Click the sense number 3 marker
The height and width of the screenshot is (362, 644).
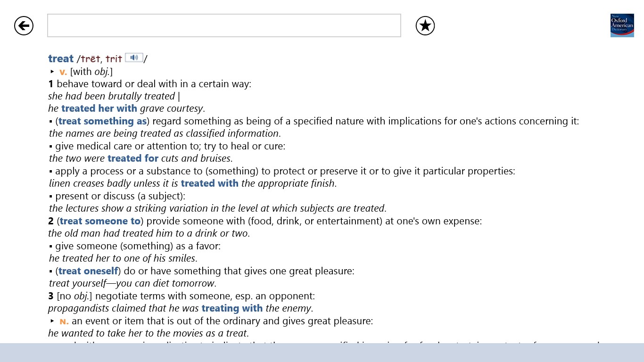pyautogui.click(x=51, y=296)
